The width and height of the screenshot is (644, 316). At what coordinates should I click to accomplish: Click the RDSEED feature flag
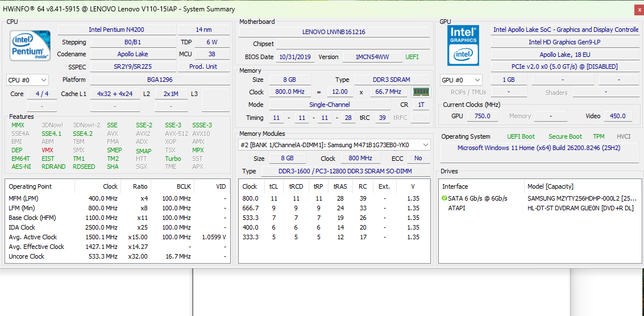point(84,167)
